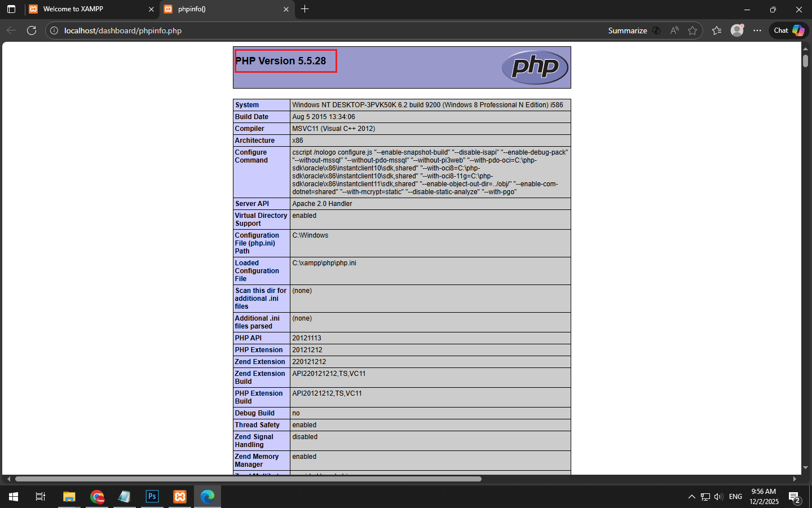Viewport: 812px width, 508px height.
Task: Add page to favorites with star icon
Action: (692, 30)
